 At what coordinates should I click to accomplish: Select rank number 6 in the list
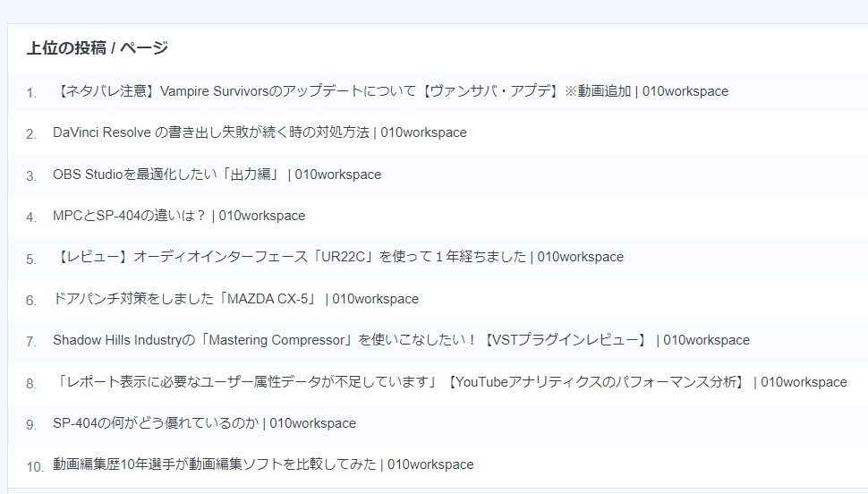pyautogui.click(x=31, y=300)
